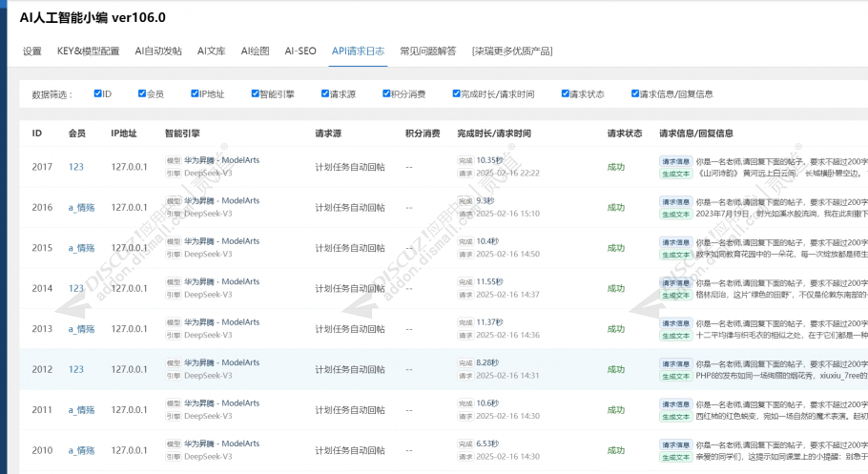The height and width of the screenshot is (474, 868).
Task: Go to the AI文库 tab
Action: point(212,51)
